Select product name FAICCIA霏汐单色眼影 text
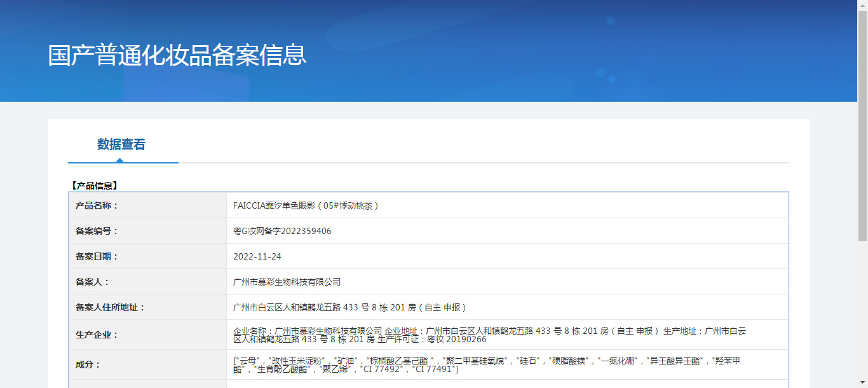Screen dimensions: 868x388 coord(306,205)
